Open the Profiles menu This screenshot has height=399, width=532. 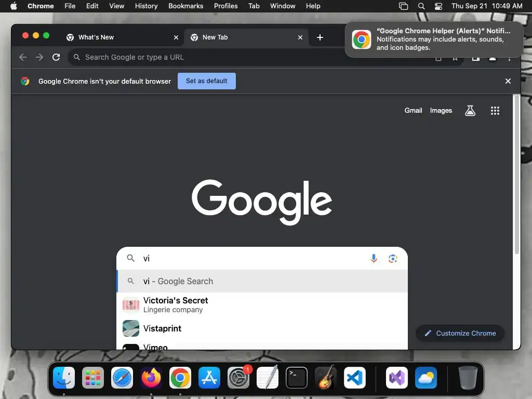click(225, 6)
